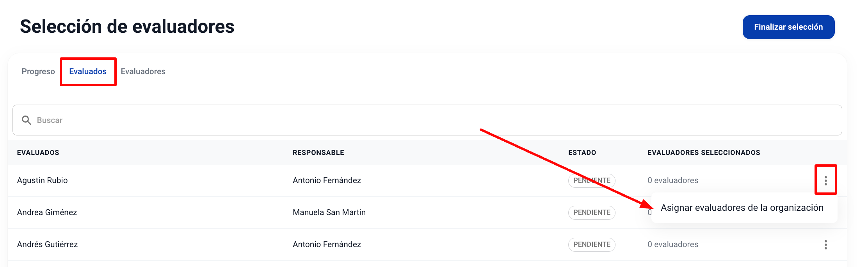Select the Andrés Gutiérrez name

pos(48,244)
